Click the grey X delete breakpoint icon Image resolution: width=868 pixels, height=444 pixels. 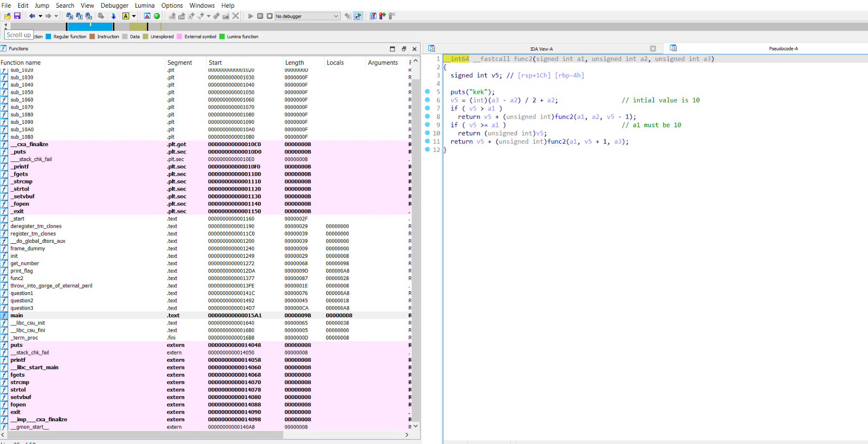235,16
